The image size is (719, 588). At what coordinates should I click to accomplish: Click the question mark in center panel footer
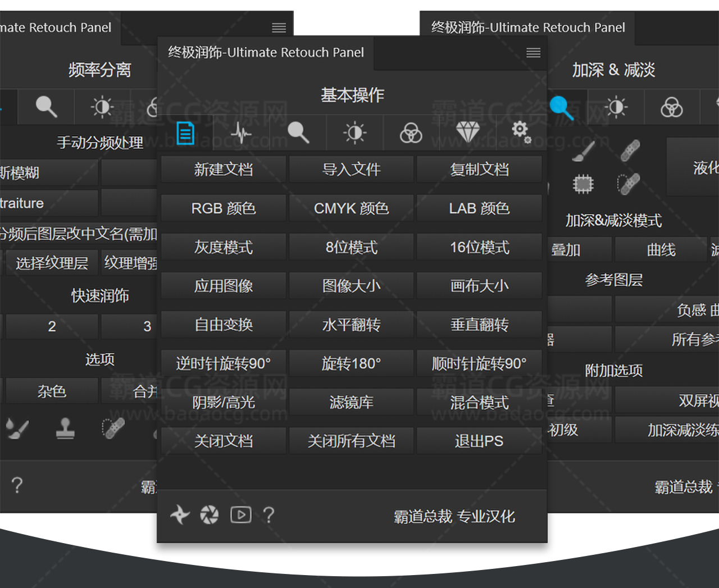coord(269,514)
